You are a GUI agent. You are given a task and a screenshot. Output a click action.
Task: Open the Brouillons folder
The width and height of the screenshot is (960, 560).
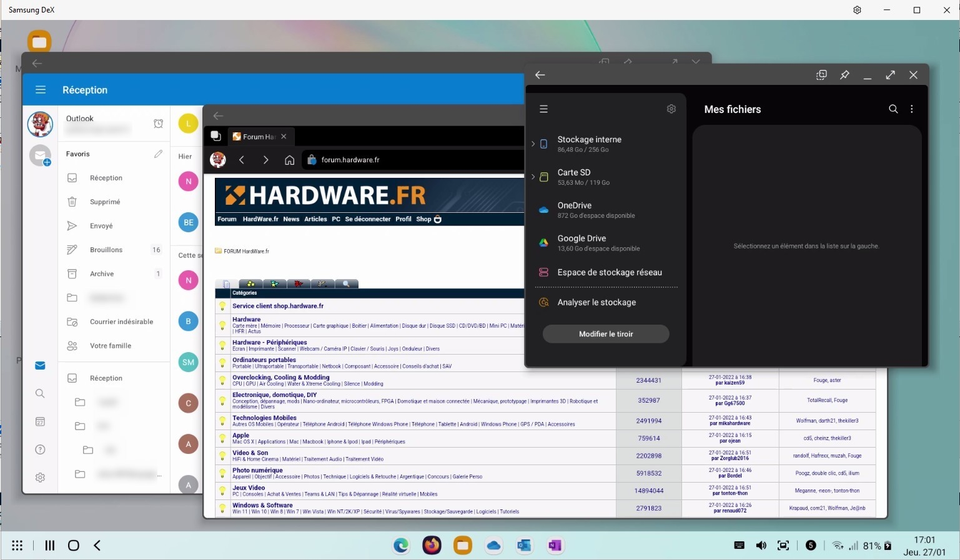pos(106,250)
